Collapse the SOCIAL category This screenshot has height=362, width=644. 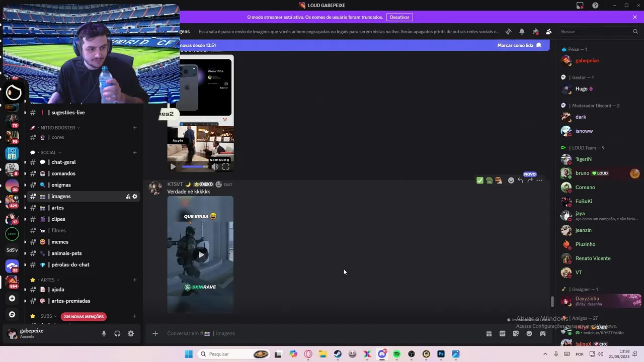(48, 152)
